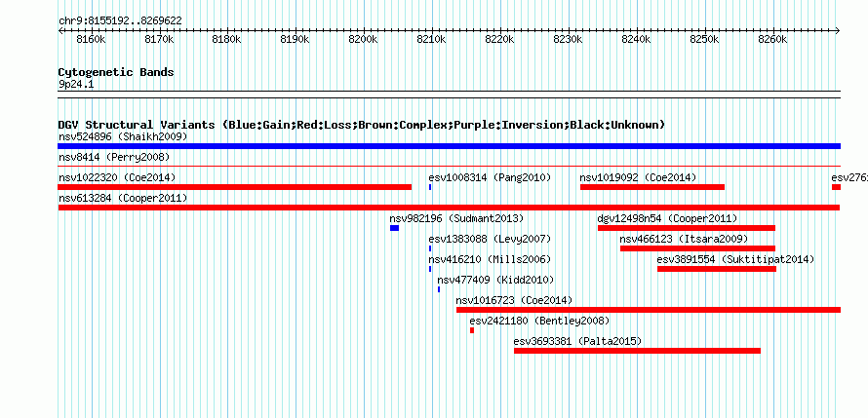The image size is (868, 418).
Task: Select the small blue nsv477409 marker
Action: [439, 289]
